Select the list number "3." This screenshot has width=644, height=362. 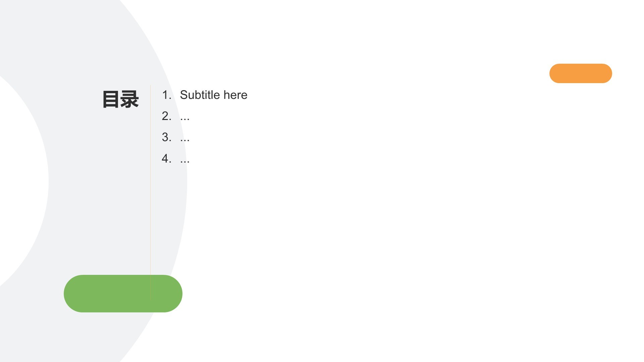pyautogui.click(x=166, y=137)
